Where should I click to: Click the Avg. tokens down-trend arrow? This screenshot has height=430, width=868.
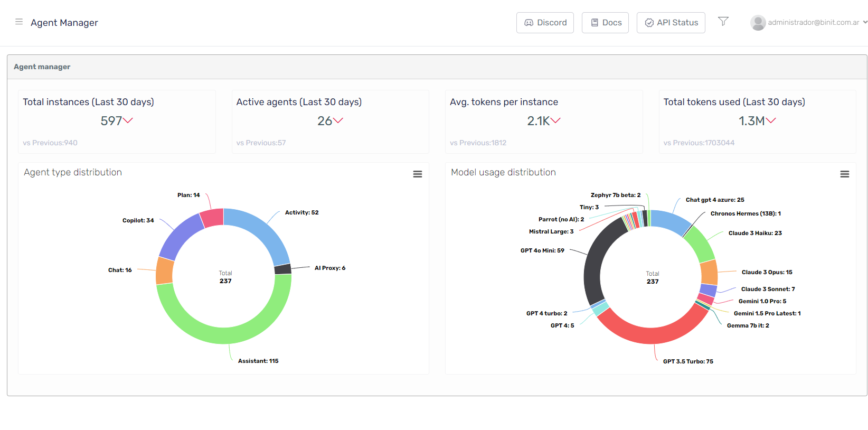pyautogui.click(x=555, y=121)
